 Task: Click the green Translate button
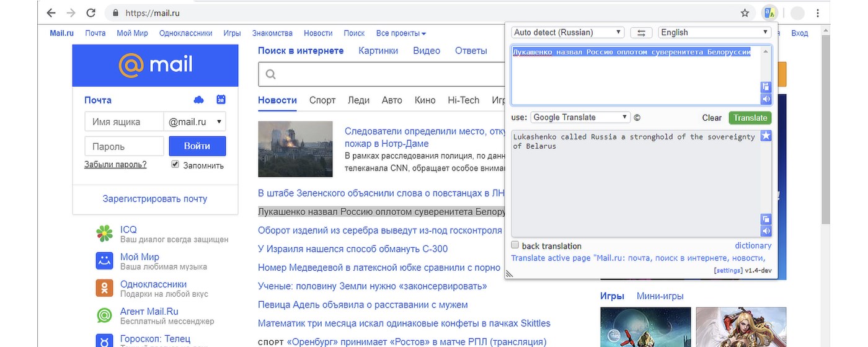[x=750, y=118]
